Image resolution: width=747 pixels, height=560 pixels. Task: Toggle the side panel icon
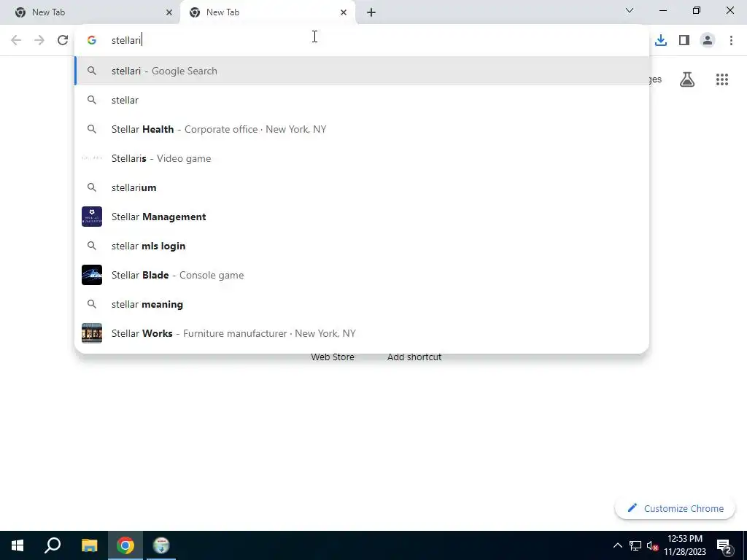pyautogui.click(x=684, y=40)
